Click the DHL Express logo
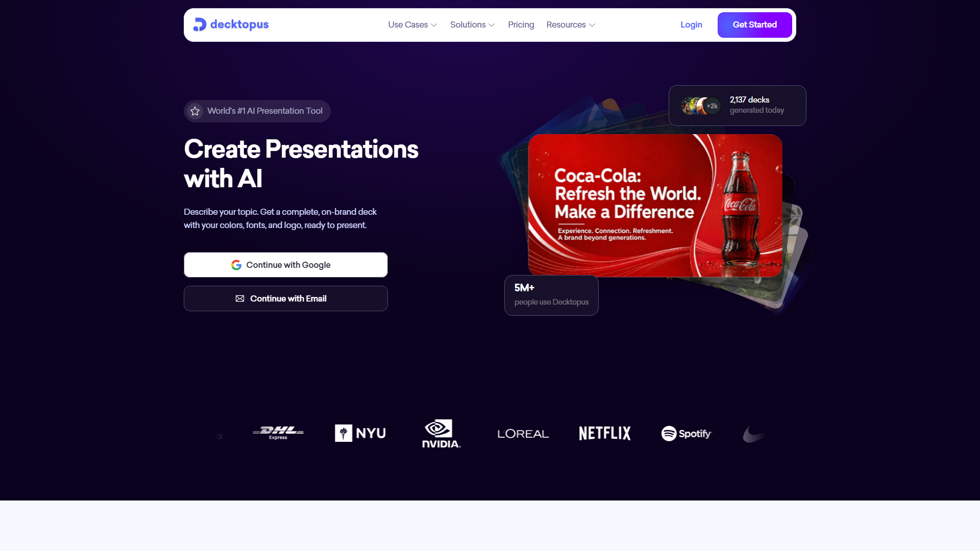Viewport: 980px width, 551px height. (x=278, y=433)
